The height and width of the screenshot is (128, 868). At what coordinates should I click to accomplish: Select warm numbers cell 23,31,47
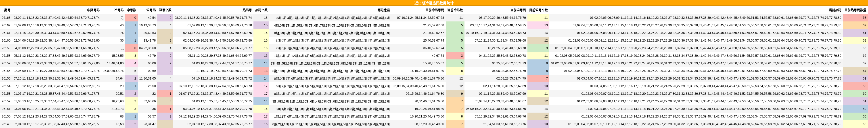[x=150, y=124]
